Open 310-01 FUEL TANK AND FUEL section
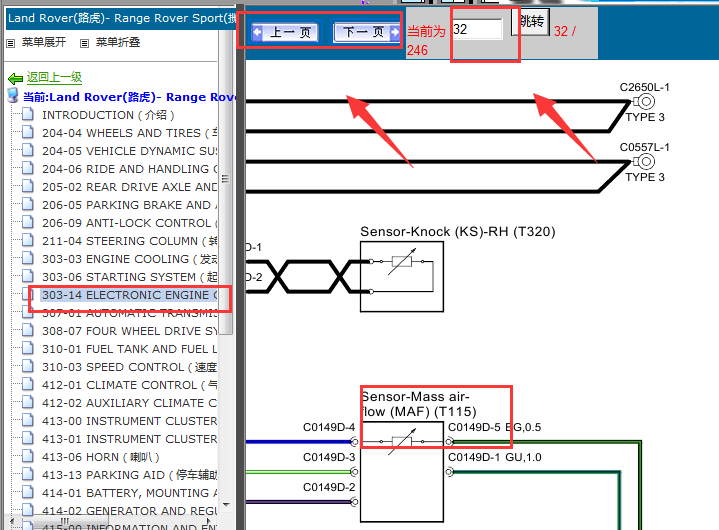This screenshot has height=530, width=719. (130, 349)
